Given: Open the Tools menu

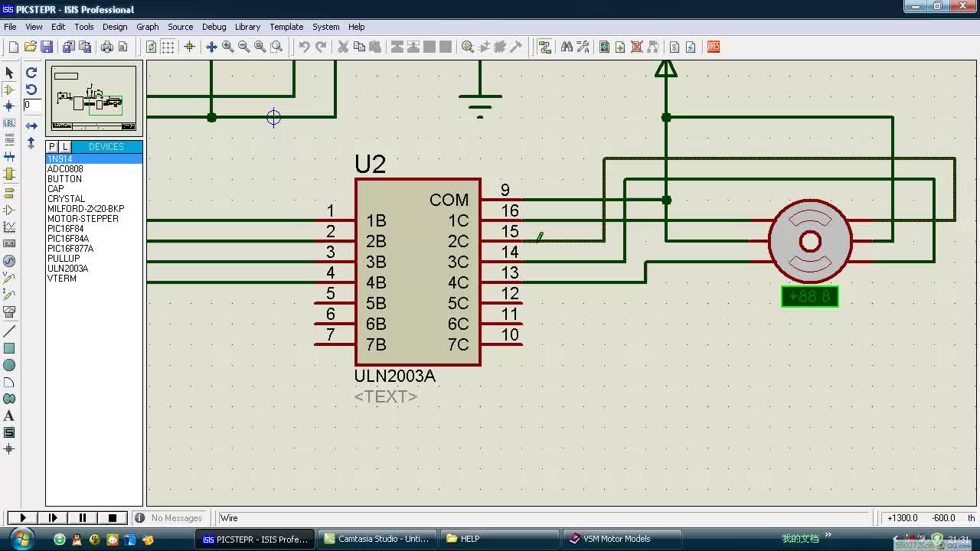Looking at the screenshot, I should click(x=84, y=27).
